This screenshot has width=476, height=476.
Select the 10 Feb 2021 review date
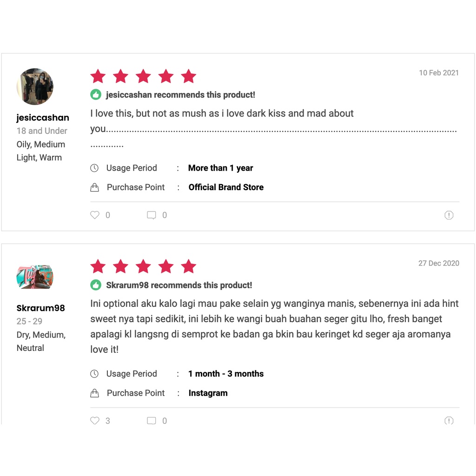click(439, 73)
